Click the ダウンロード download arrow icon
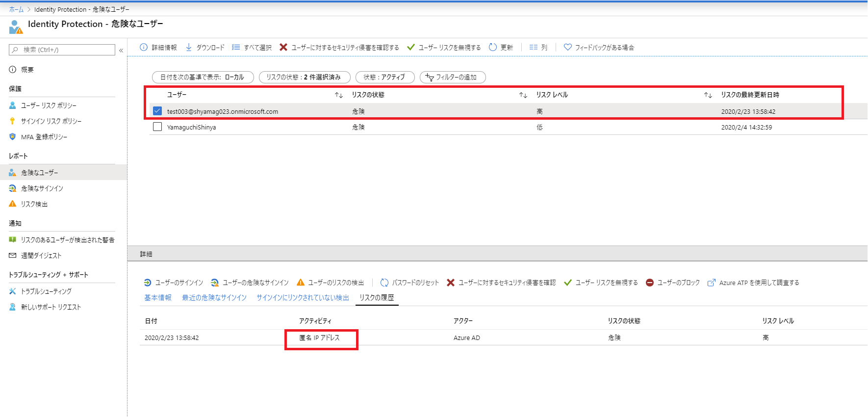This screenshot has width=868, height=417. pos(189,48)
